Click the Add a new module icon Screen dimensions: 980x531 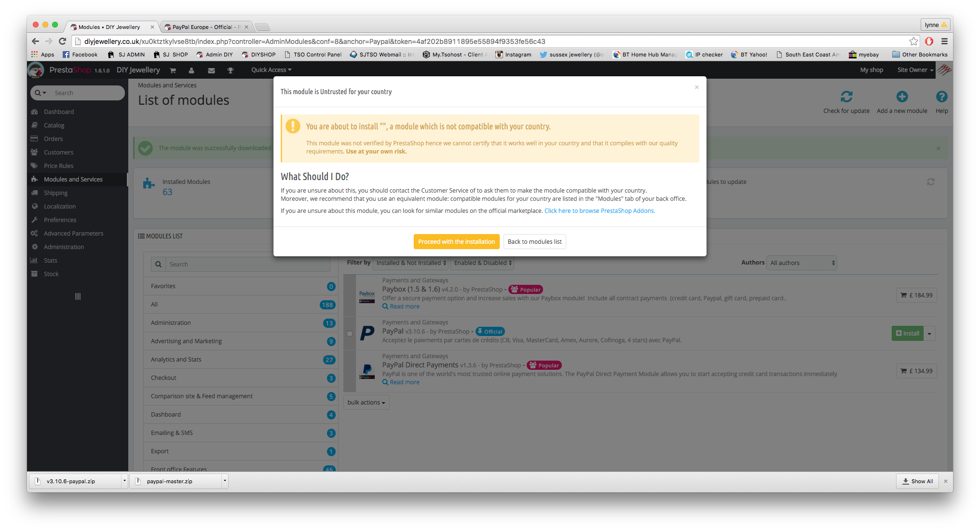(901, 97)
